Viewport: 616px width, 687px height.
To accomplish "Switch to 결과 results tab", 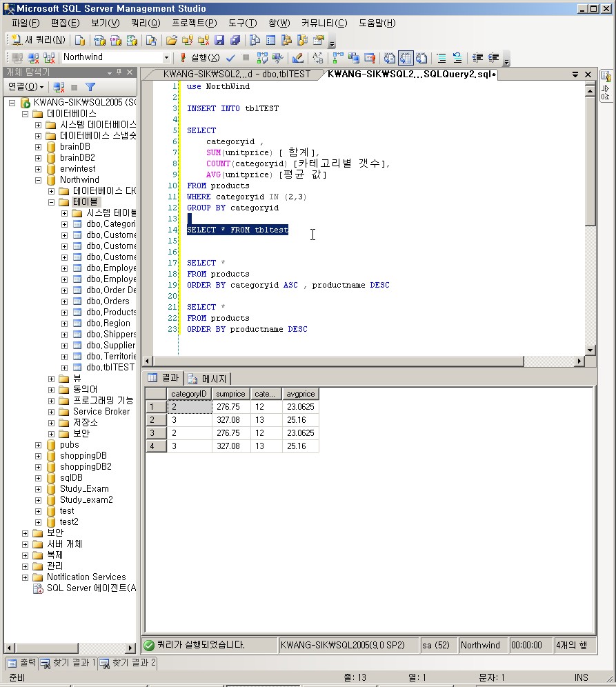I will (164, 378).
